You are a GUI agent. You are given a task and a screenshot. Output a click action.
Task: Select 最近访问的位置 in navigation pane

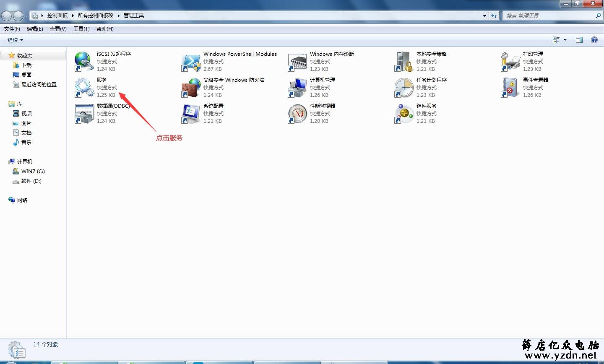(x=39, y=84)
